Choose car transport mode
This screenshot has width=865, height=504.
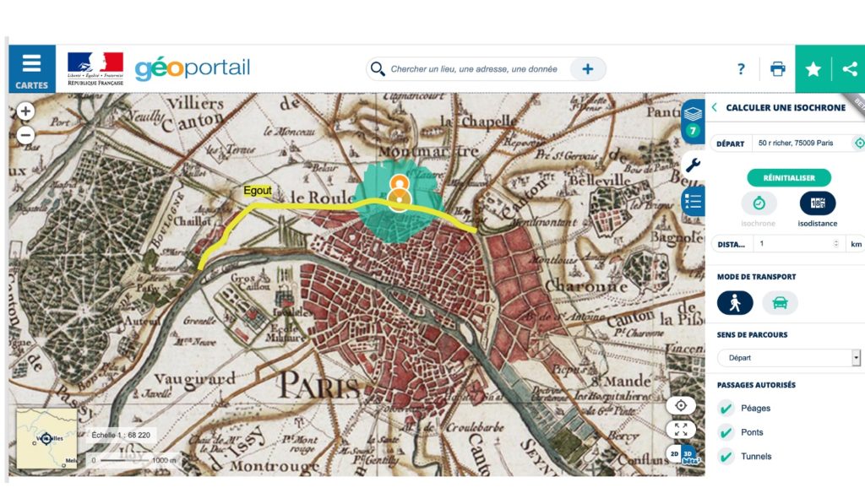780,303
